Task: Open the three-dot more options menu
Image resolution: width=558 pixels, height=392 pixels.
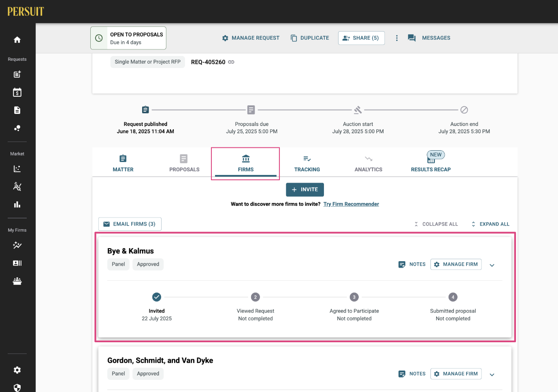Action: 397,38
